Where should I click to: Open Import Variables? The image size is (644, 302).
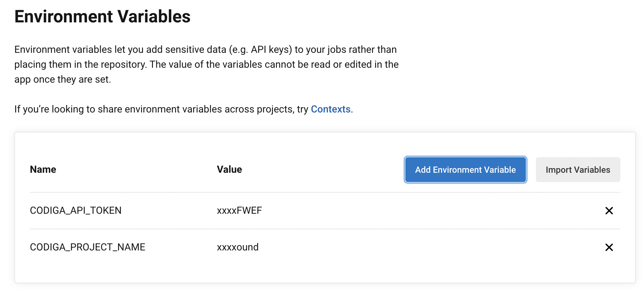578,170
